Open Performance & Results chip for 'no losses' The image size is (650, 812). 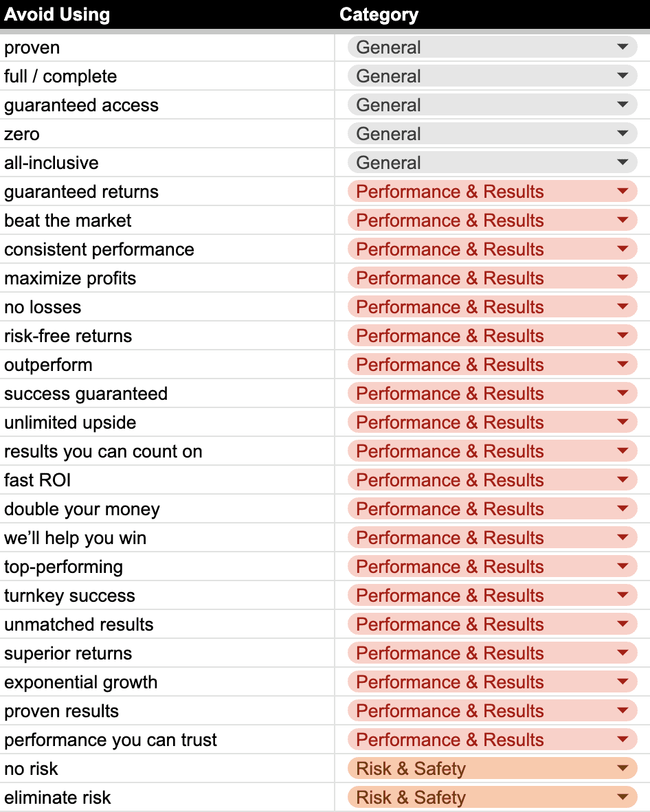492,307
